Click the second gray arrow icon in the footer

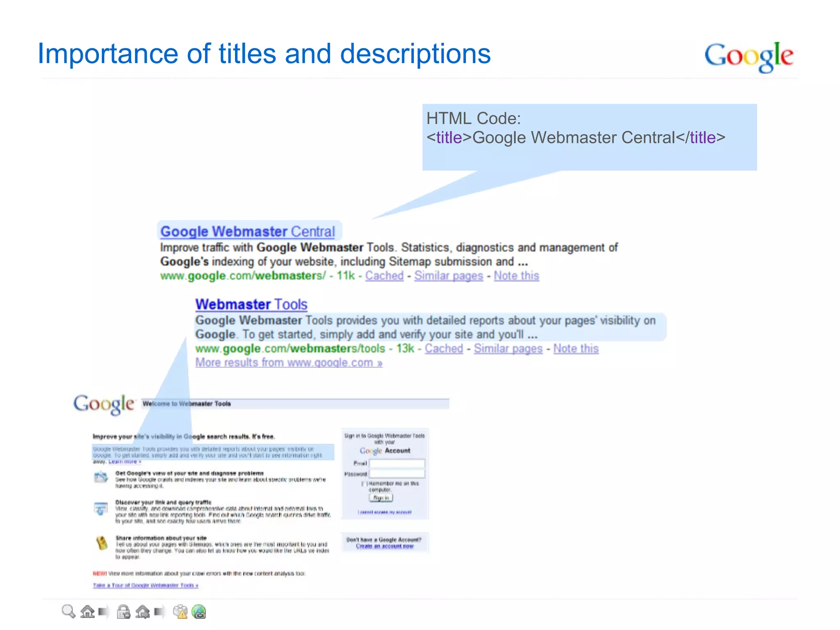point(160,612)
